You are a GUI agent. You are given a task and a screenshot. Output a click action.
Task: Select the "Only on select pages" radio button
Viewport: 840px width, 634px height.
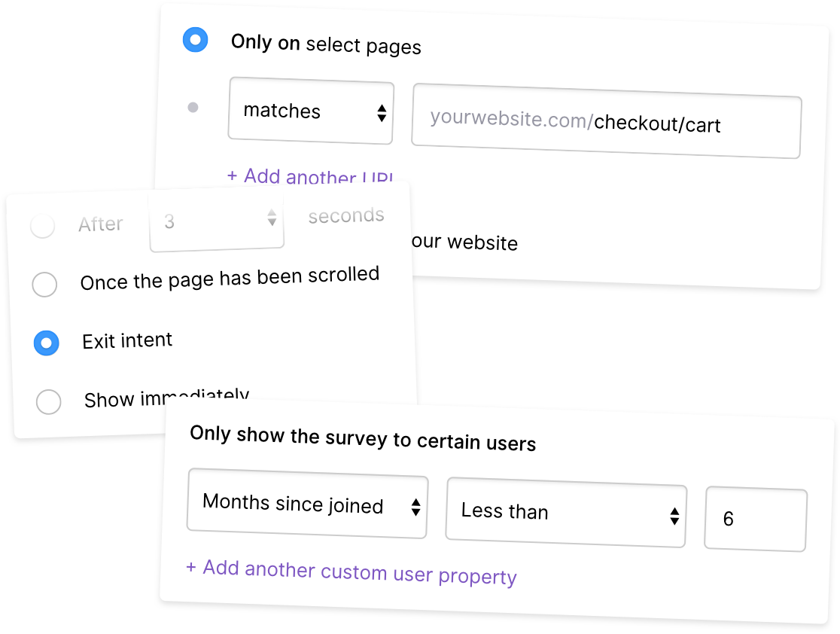195,40
